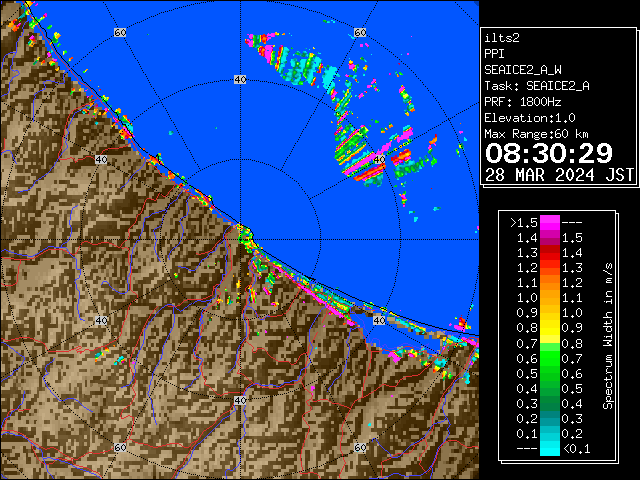The width and height of the screenshot is (640, 480).
Task: Click the 'PRF: 1800Hz' line
Action: pyautogui.click(x=522, y=102)
